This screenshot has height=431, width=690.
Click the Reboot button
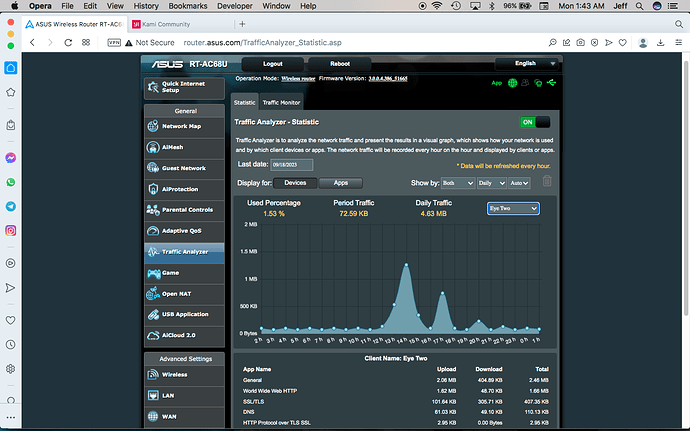[x=340, y=64]
